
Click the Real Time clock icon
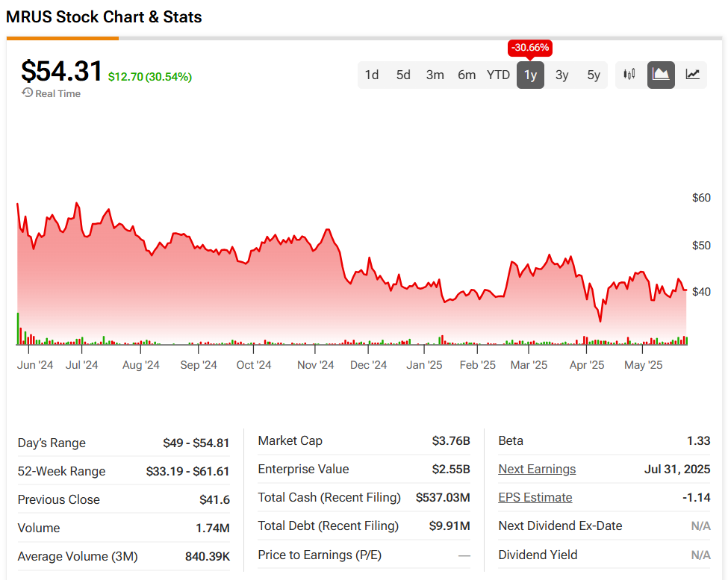(27, 93)
